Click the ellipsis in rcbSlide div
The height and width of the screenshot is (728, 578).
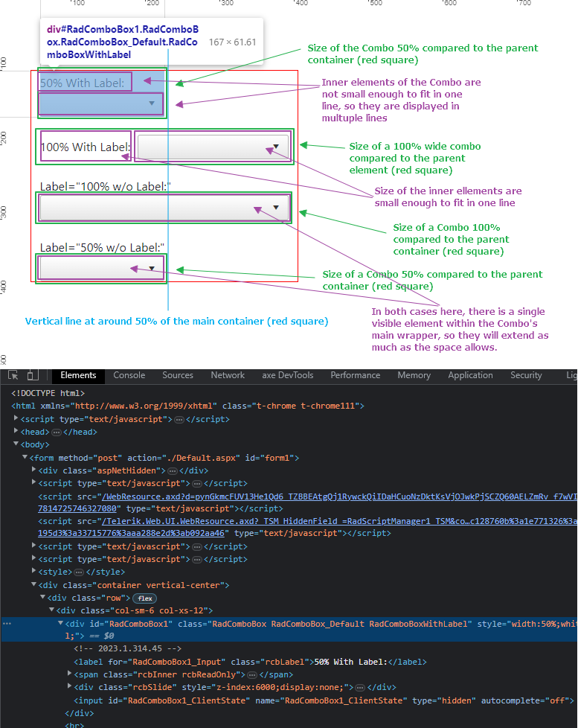click(x=360, y=687)
